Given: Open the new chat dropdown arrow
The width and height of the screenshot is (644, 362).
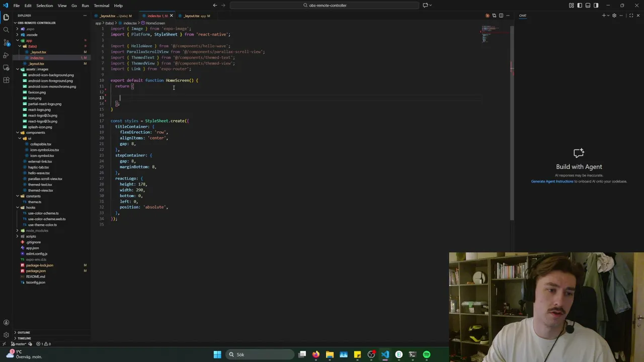Looking at the screenshot, I should 608,16.
